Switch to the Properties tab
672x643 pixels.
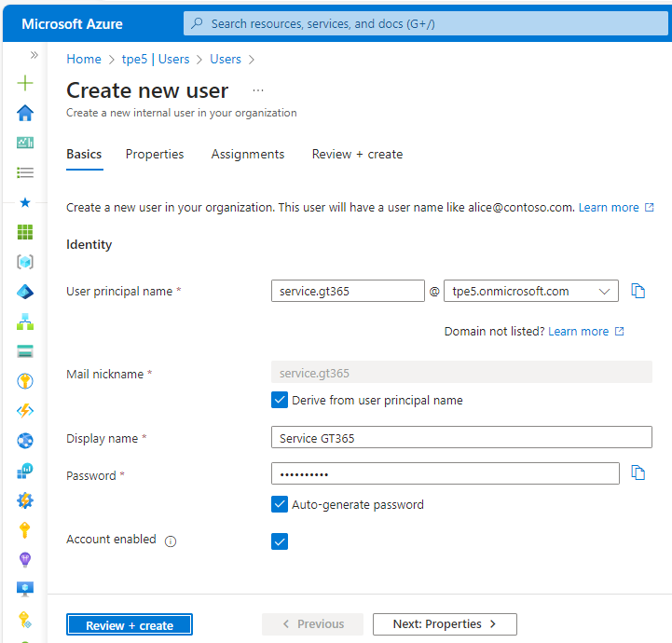point(155,154)
